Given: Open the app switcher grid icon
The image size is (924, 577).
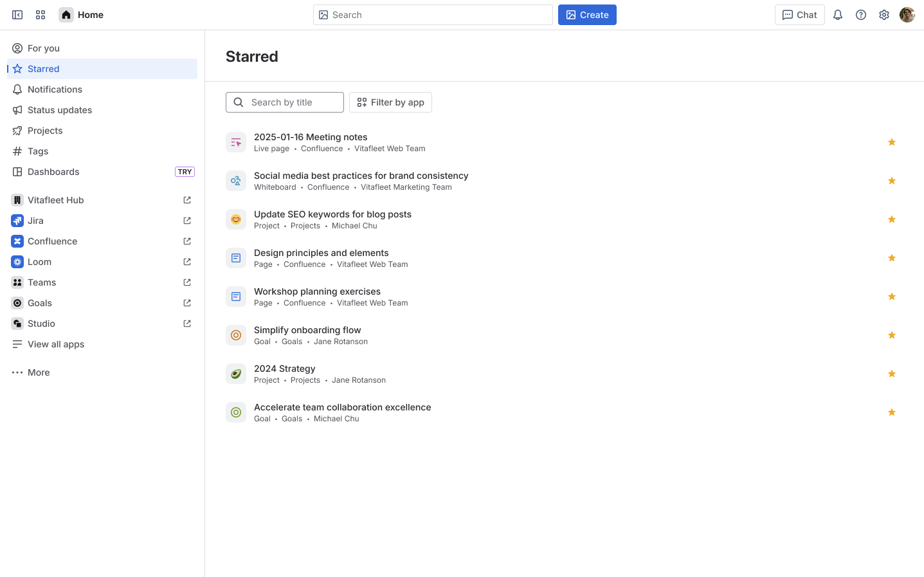Looking at the screenshot, I should point(41,15).
